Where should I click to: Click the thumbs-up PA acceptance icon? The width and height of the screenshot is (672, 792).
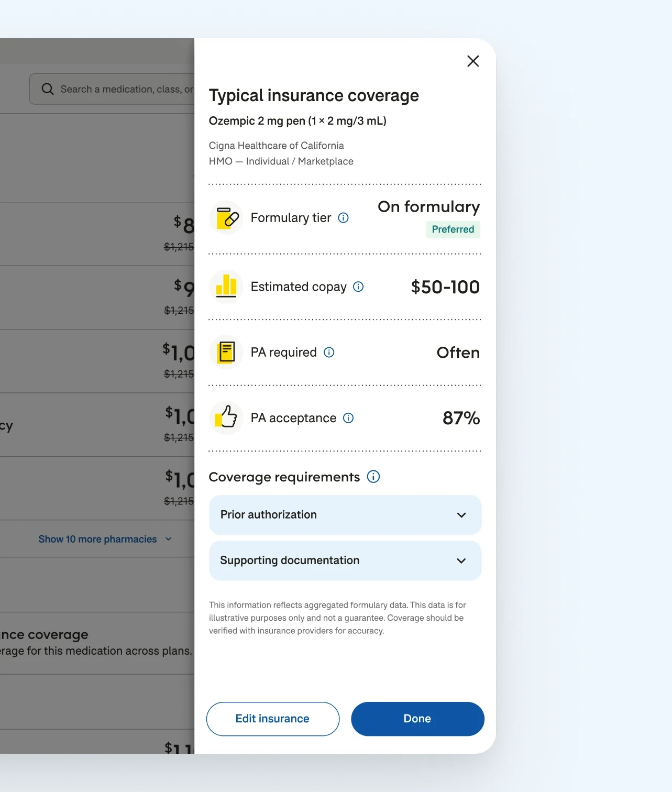(226, 418)
